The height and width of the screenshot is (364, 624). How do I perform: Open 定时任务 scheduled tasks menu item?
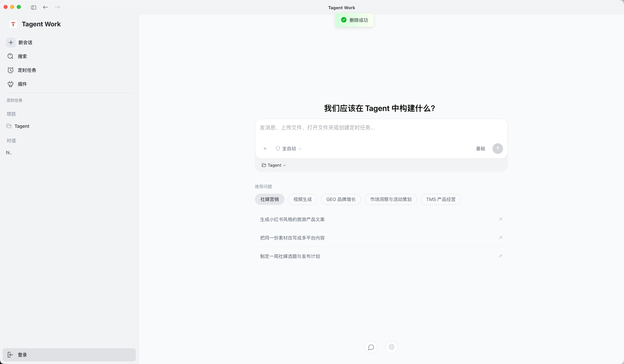tap(69, 70)
